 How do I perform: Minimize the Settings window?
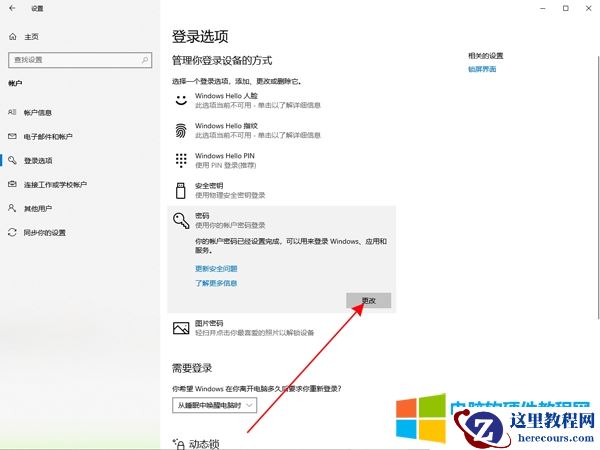point(543,8)
